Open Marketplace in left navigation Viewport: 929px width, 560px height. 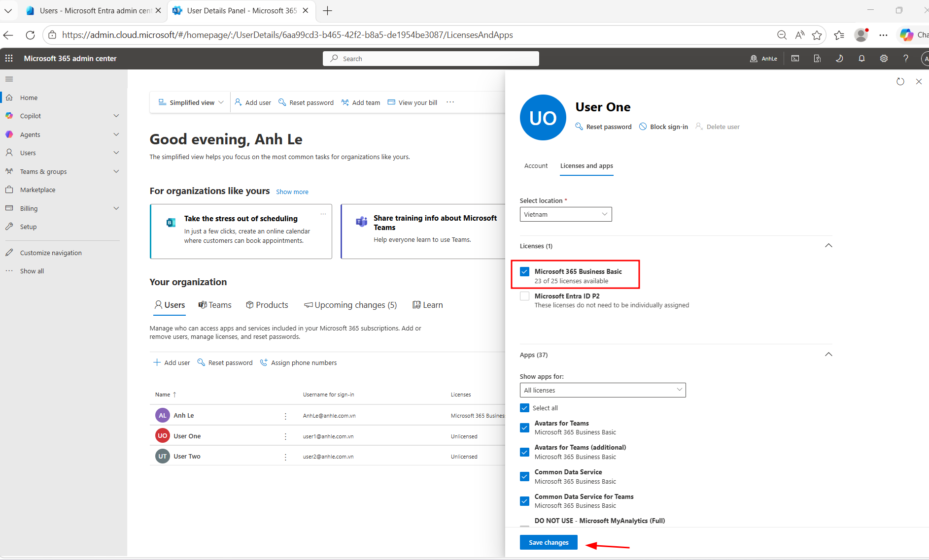click(x=37, y=190)
